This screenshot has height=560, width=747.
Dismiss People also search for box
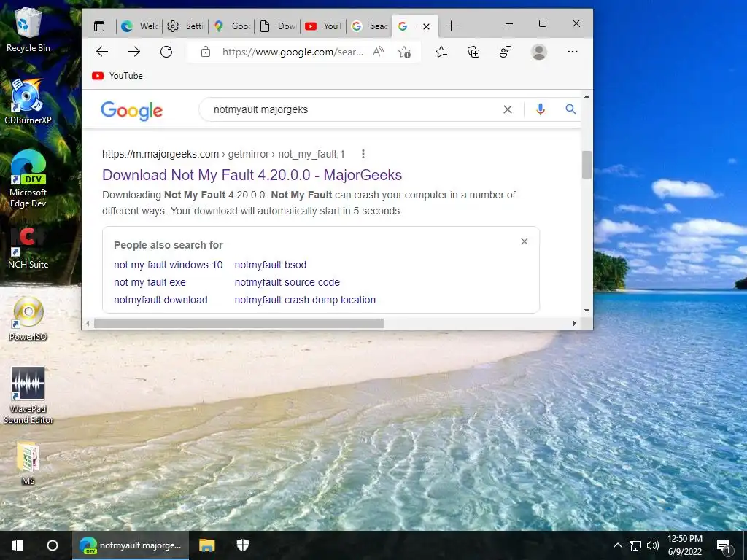tap(524, 241)
